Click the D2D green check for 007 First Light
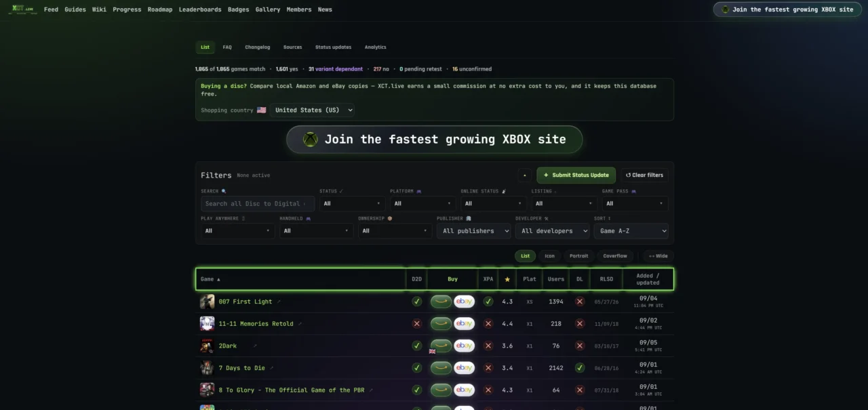Viewport: 868px width, 410px height. [417, 302]
